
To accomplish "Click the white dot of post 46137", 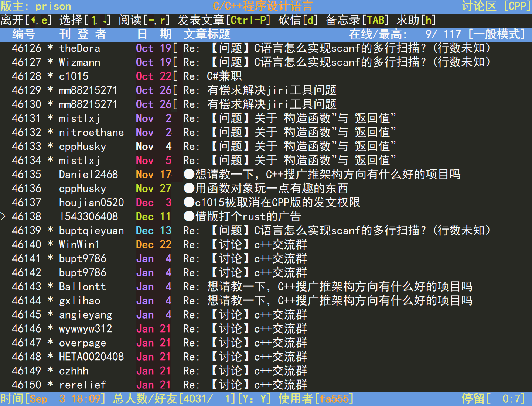I will click(189, 202).
